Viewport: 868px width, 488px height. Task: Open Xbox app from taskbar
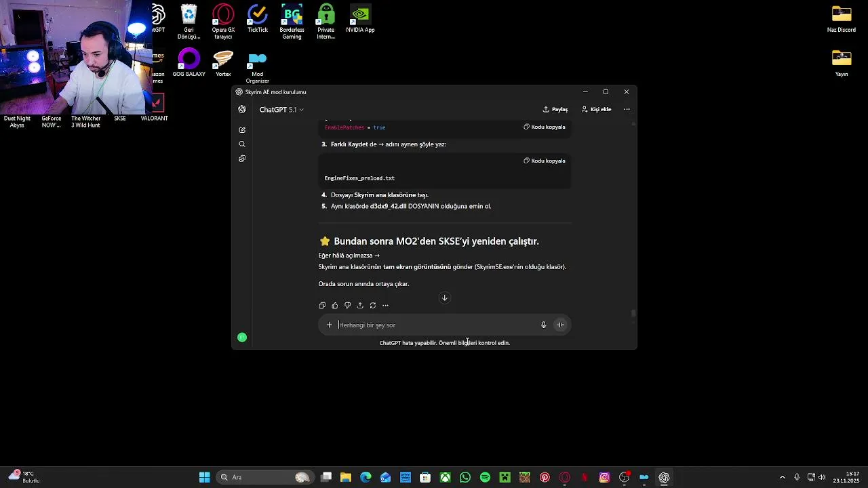click(x=445, y=477)
